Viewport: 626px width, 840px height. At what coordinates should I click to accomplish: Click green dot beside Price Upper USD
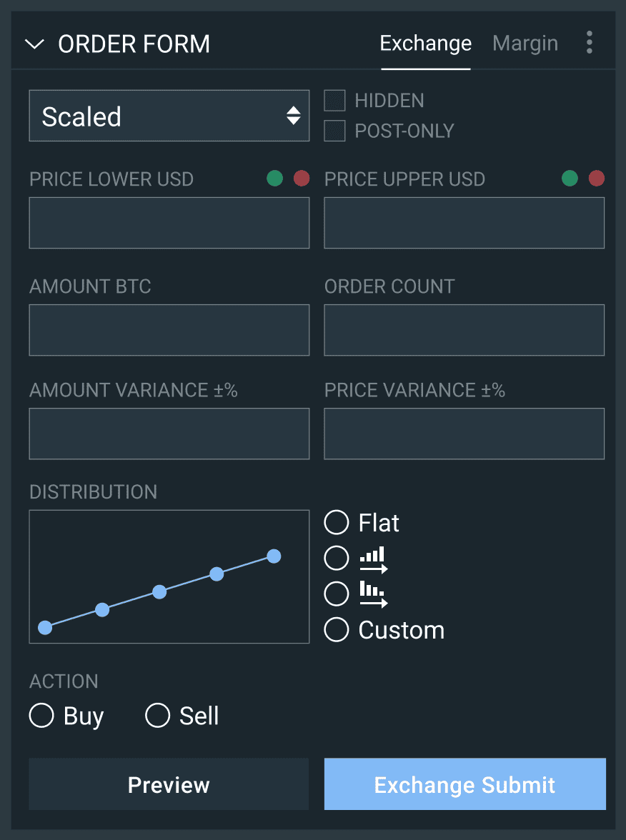point(570,178)
